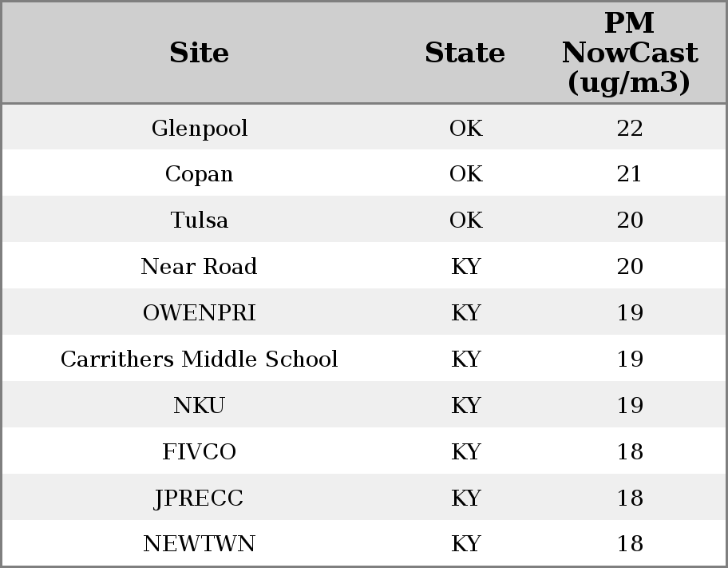Click the Near Road site name
The width and height of the screenshot is (728, 568).
(x=199, y=267)
